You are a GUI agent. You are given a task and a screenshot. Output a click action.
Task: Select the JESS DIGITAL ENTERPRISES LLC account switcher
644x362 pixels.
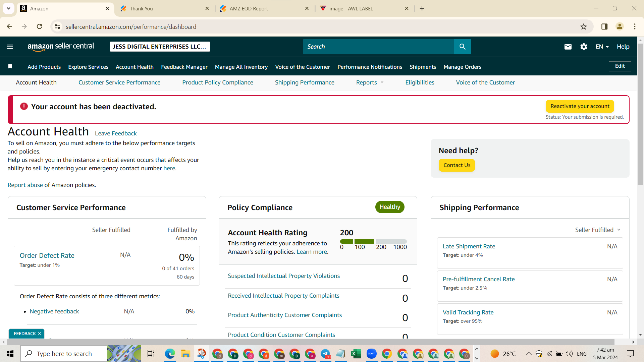click(x=160, y=47)
